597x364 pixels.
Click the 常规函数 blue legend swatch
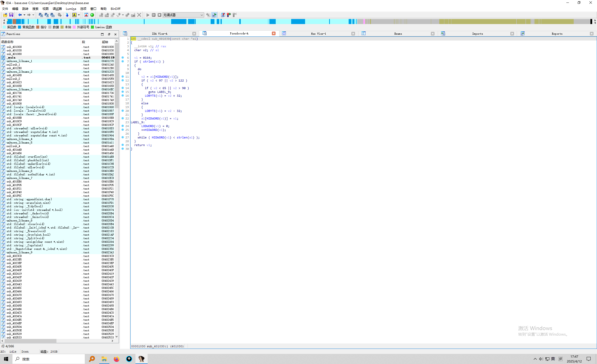20,27
